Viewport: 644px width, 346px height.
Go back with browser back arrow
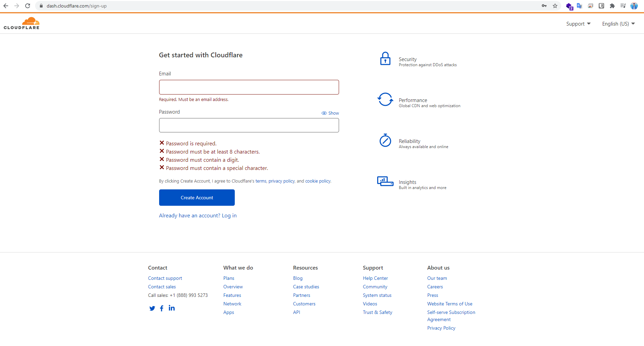click(6, 6)
